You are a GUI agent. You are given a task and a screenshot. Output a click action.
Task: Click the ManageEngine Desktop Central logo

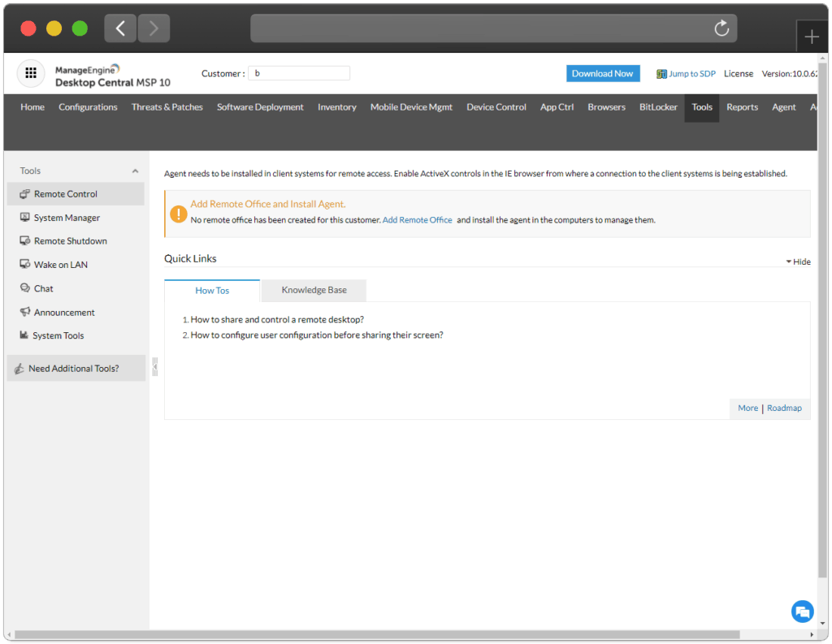(112, 76)
